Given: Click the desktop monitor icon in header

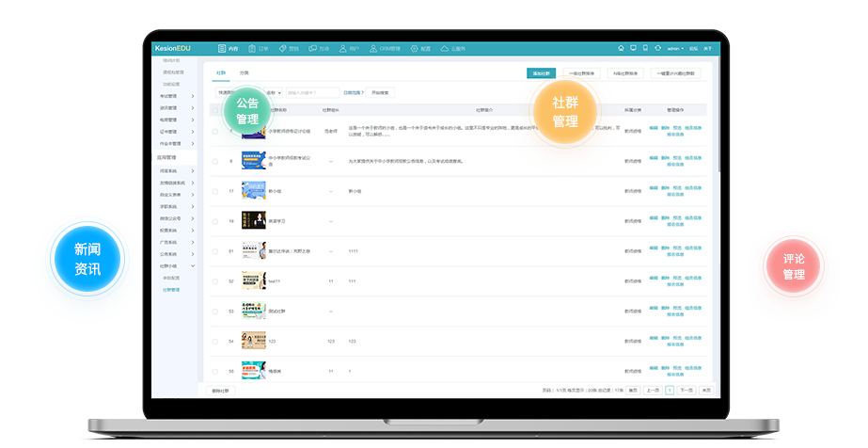Looking at the screenshot, I should tap(633, 48).
